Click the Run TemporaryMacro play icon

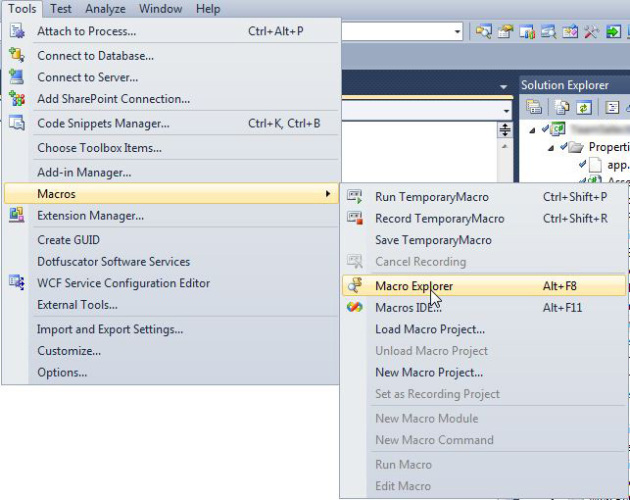pyautogui.click(x=355, y=197)
